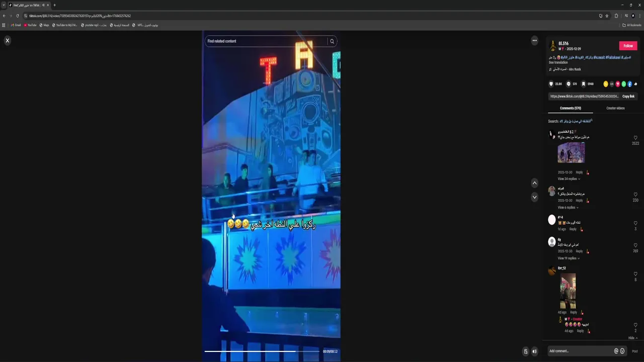Bookmark this page with the star icon

(607, 16)
